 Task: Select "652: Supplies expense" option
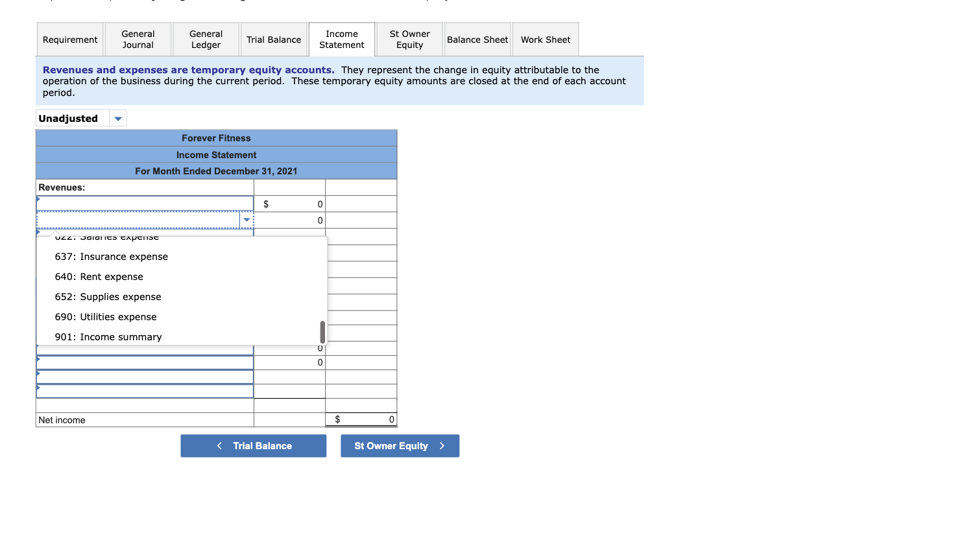[x=108, y=297]
